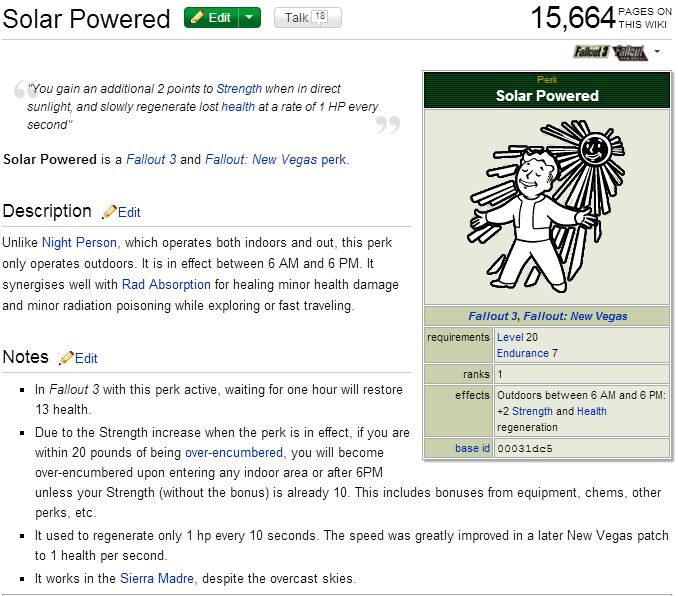Click the base id link
The height and width of the screenshot is (596, 678).
pyautogui.click(x=472, y=448)
